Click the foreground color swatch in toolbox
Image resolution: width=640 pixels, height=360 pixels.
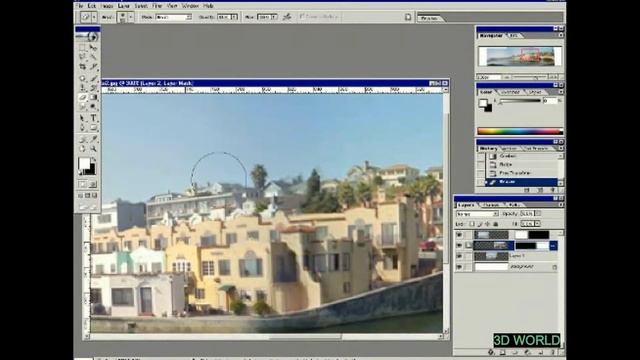pyautogui.click(x=84, y=164)
